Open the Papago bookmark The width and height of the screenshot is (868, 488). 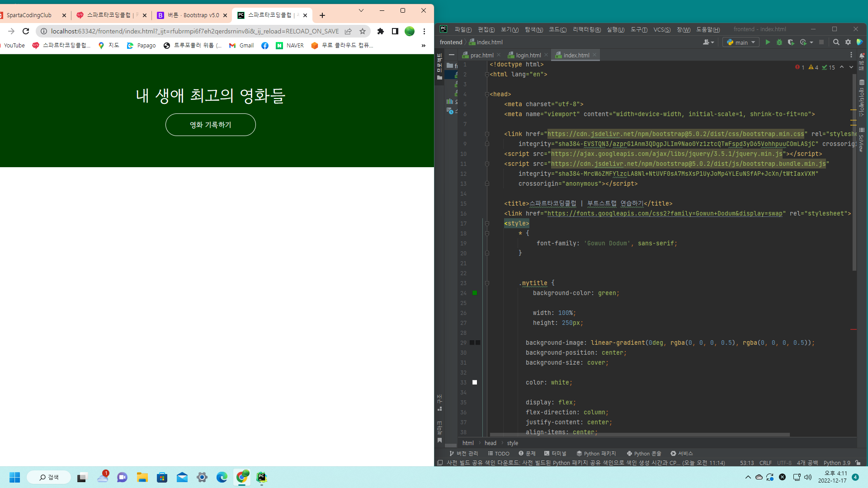pos(142,46)
